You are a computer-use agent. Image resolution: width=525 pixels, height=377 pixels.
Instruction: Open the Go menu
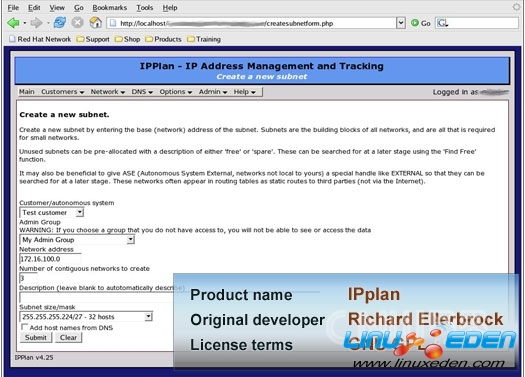[x=79, y=7]
